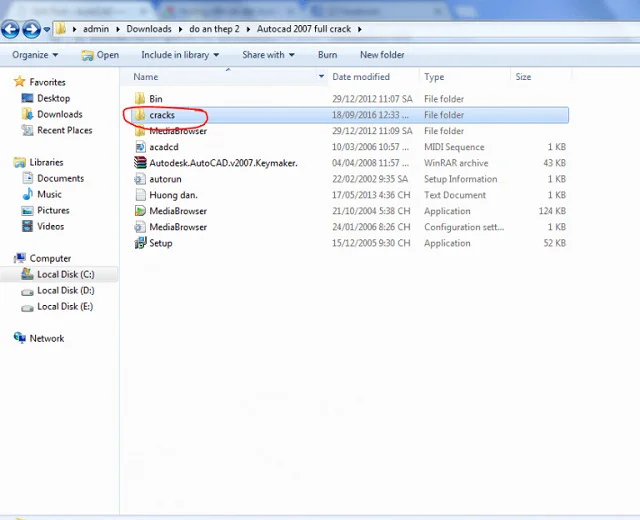The image size is (640, 520).
Task: Navigate to 'do an thep 2' breadcrumb
Action: tap(214, 29)
